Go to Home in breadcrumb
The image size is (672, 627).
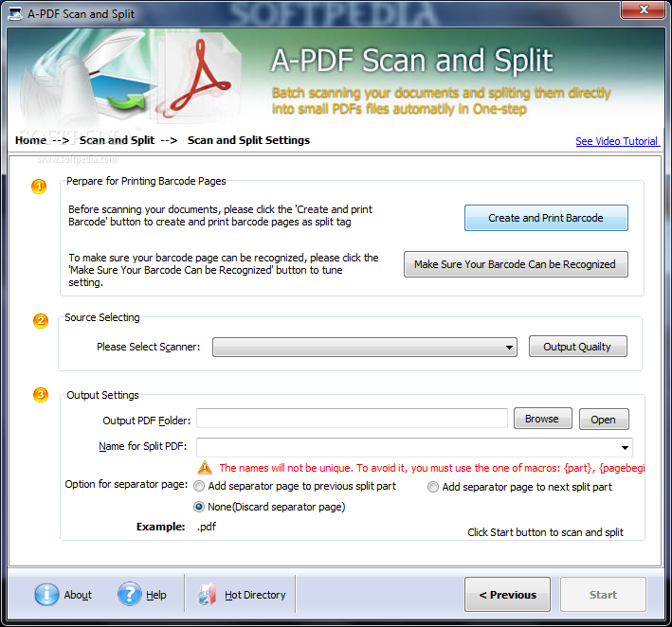pyautogui.click(x=31, y=140)
